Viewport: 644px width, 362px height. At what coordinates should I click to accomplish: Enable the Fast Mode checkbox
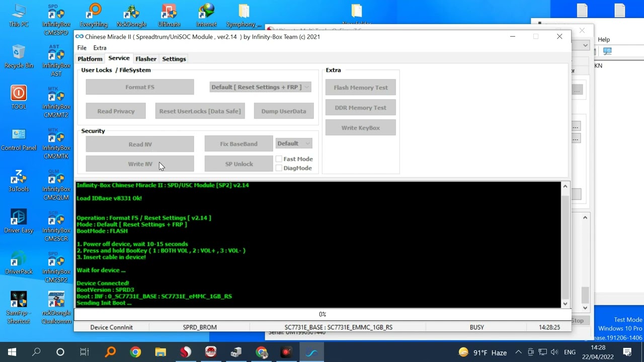click(x=279, y=159)
